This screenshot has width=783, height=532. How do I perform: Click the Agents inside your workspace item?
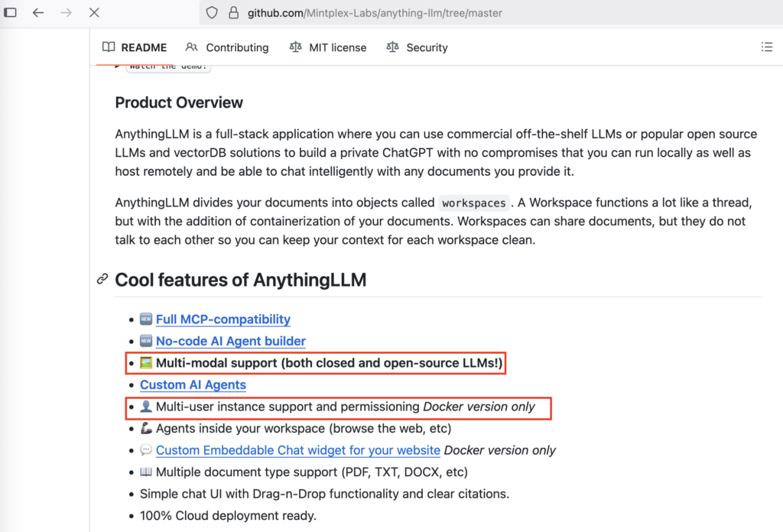[296, 429]
